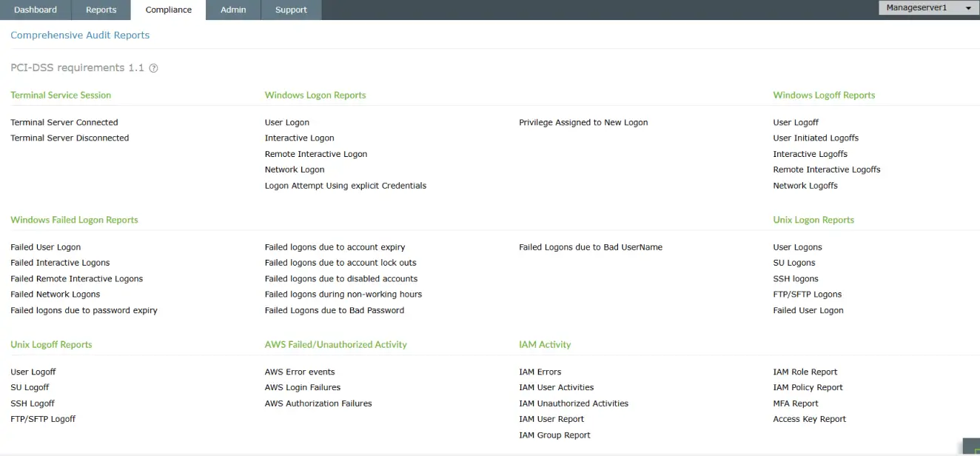Image resolution: width=980 pixels, height=456 pixels.
Task: View Failed logons due to account lock outs
Action: pos(340,262)
